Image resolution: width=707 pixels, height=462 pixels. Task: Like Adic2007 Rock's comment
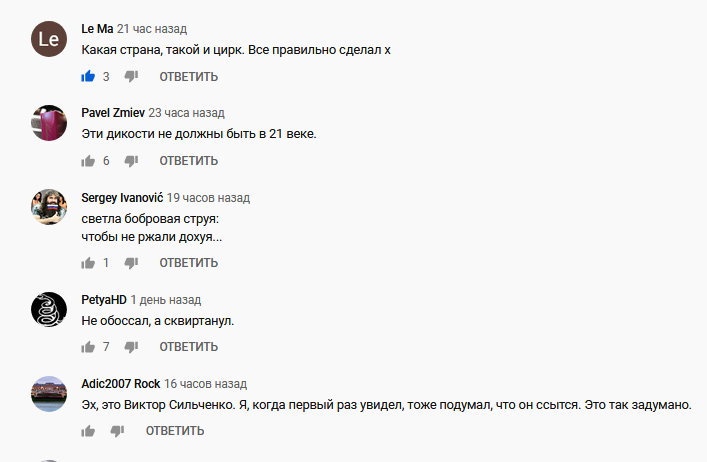(x=88, y=430)
